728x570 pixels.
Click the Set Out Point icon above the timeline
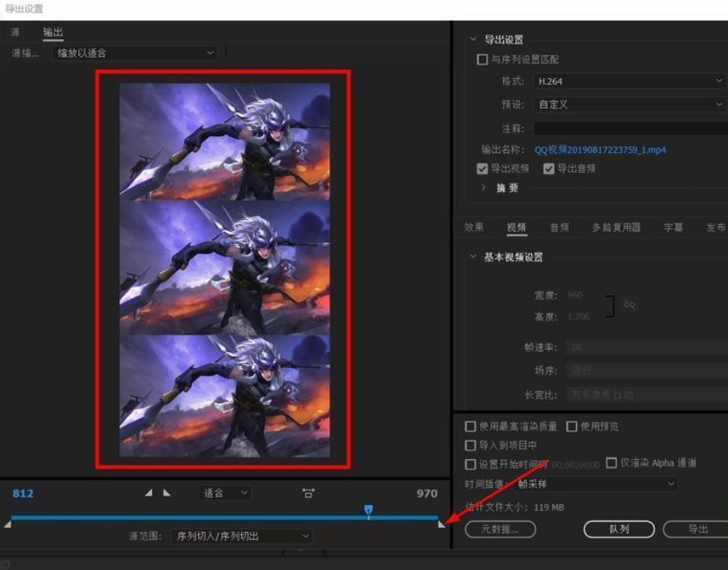click(x=167, y=494)
